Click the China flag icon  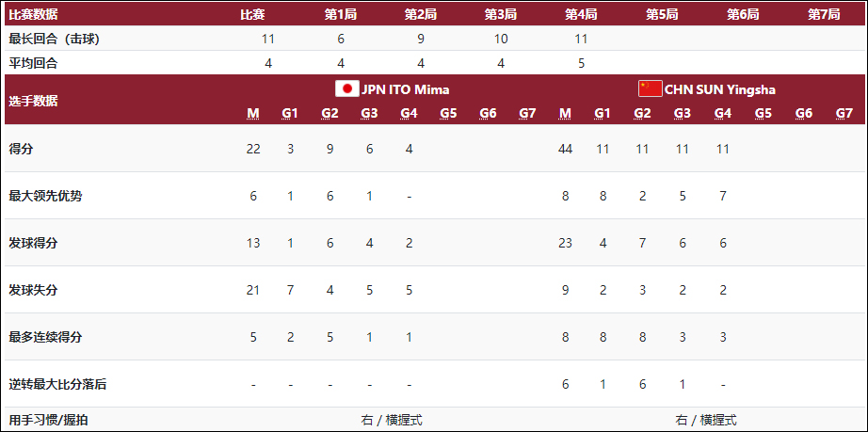[651, 89]
